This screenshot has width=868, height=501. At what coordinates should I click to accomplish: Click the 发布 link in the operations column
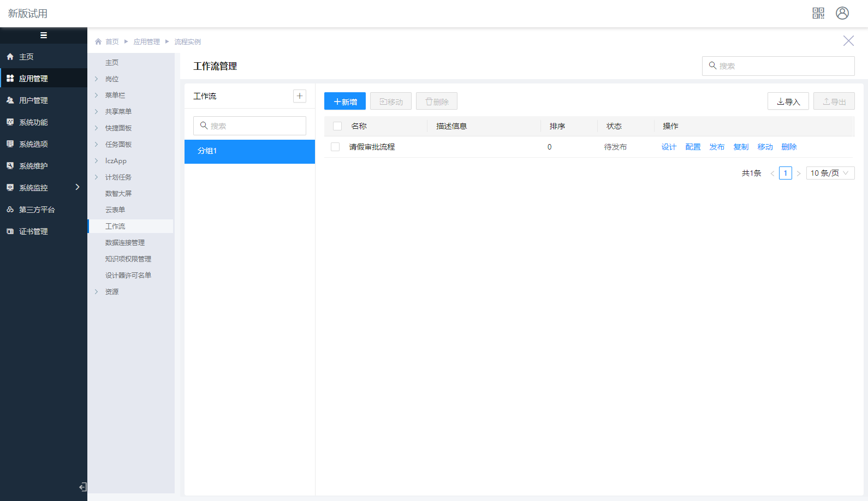click(717, 147)
